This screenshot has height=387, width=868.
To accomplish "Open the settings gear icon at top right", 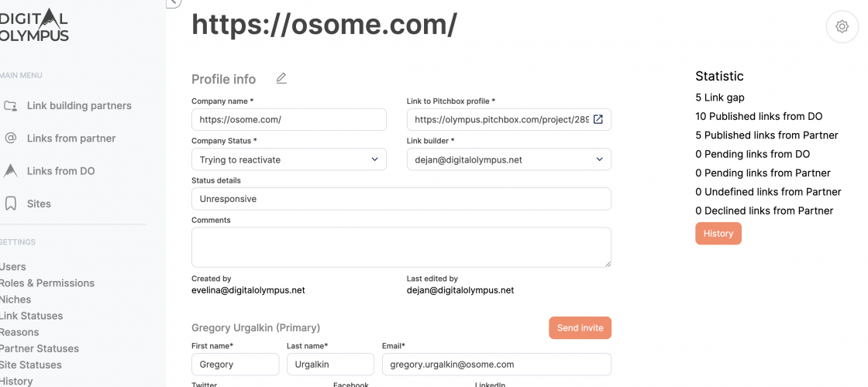I will (842, 26).
